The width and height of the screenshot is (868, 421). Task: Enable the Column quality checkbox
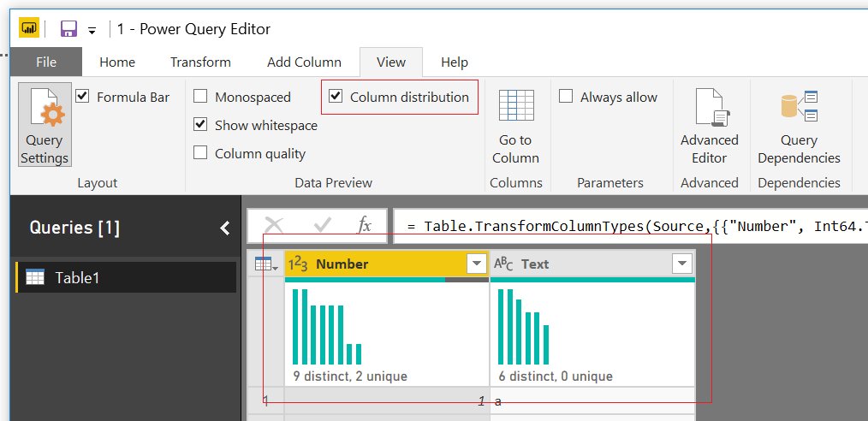click(199, 152)
